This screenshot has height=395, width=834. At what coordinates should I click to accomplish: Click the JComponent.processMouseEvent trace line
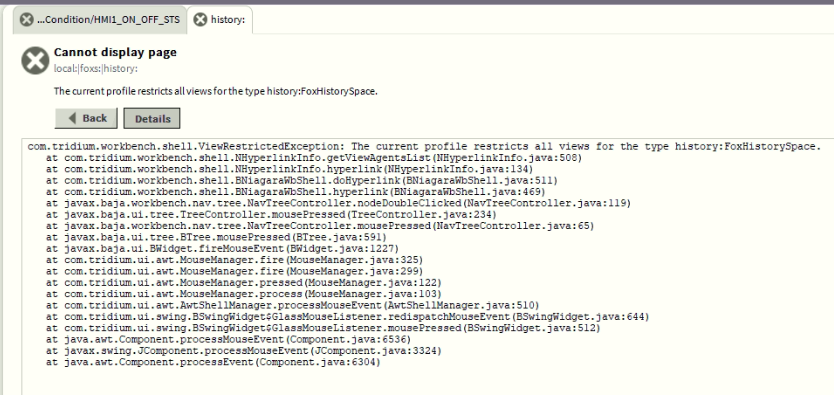point(244,351)
